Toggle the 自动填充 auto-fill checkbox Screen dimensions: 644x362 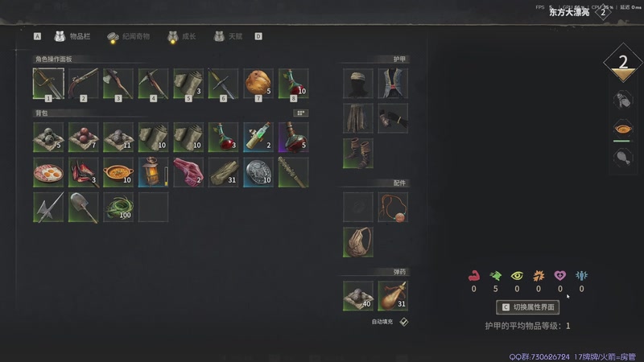click(404, 322)
